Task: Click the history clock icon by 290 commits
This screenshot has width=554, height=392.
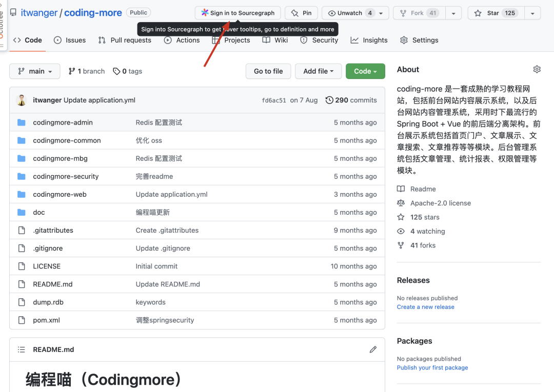Action: coord(329,100)
